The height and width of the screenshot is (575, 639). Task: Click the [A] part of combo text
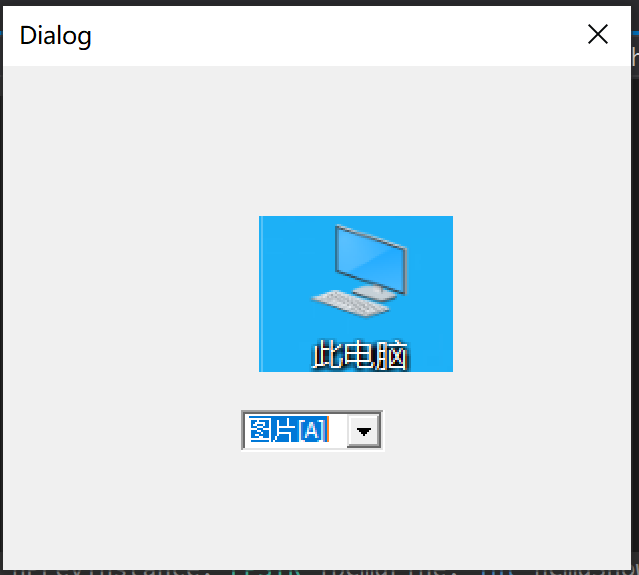[x=313, y=430]
